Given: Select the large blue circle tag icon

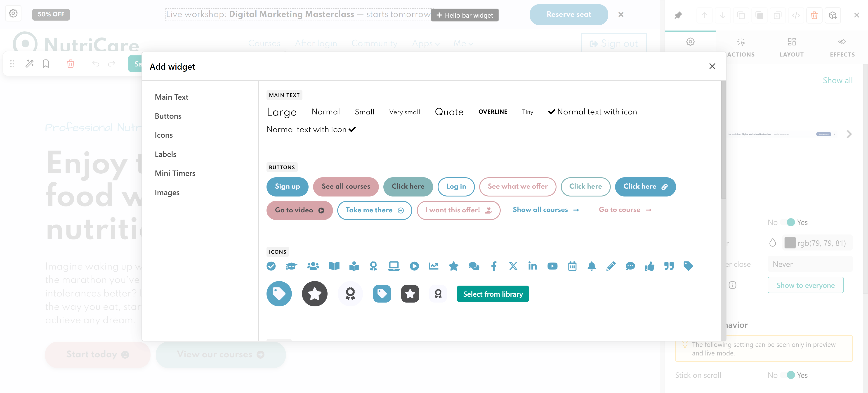Looking at the screenshot, I should coord(279,294).
